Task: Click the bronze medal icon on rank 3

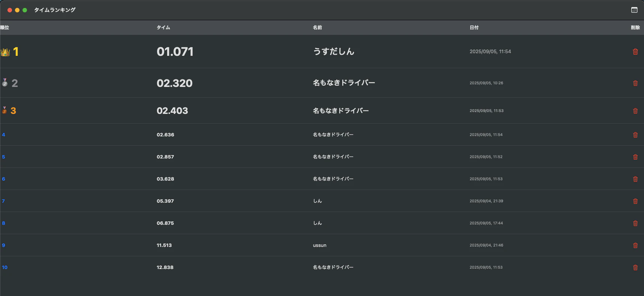Action: coord(4,110)
